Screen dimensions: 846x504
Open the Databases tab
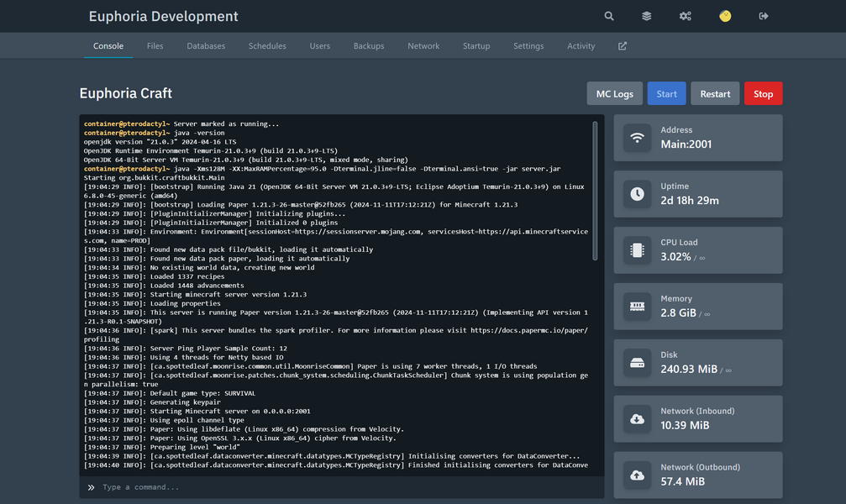click(x=206, y=46)
